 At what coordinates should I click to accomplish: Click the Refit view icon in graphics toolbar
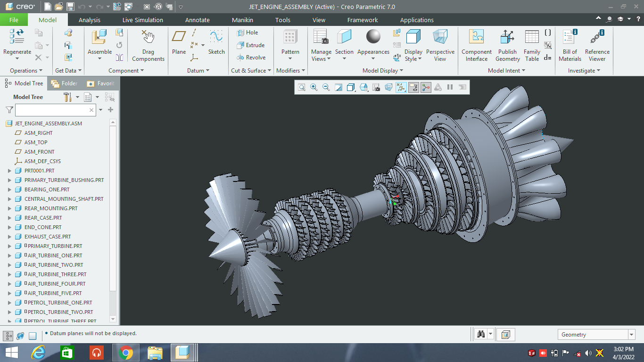point(302,87)
